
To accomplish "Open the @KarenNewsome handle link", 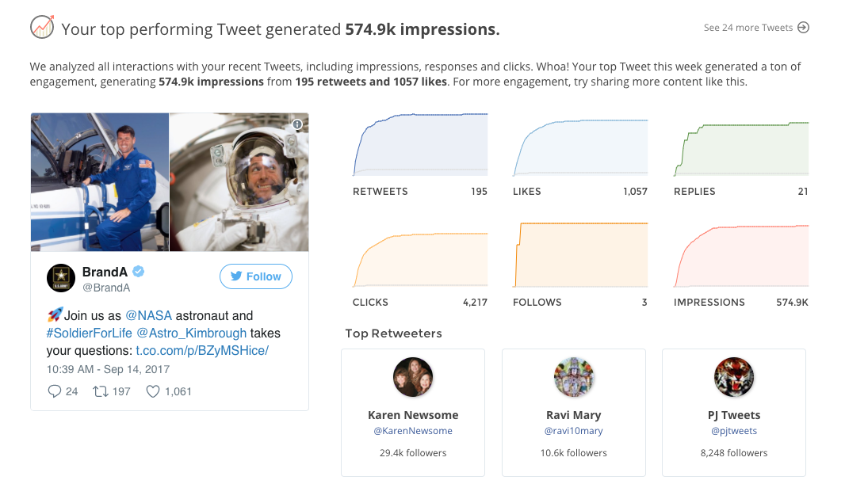I will (x=413, y=431).
